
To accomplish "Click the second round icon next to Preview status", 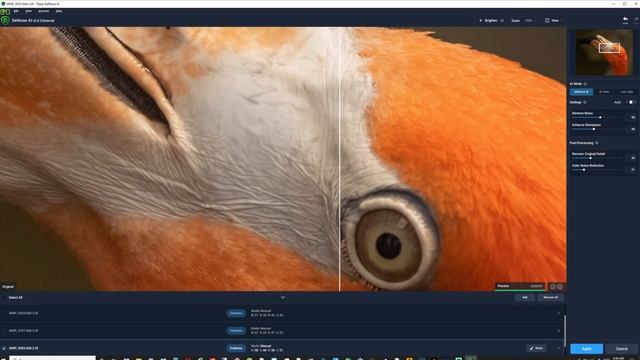I will (x=560, y=287).
